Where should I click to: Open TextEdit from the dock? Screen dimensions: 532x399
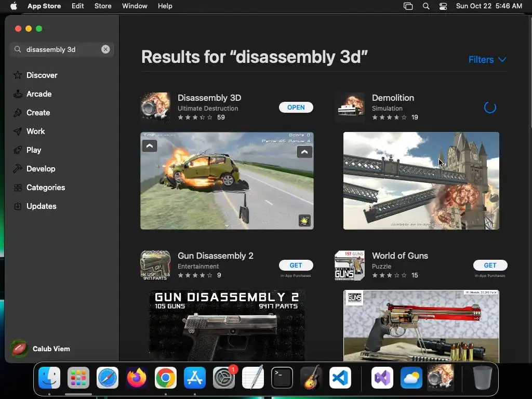click(253, 378)
